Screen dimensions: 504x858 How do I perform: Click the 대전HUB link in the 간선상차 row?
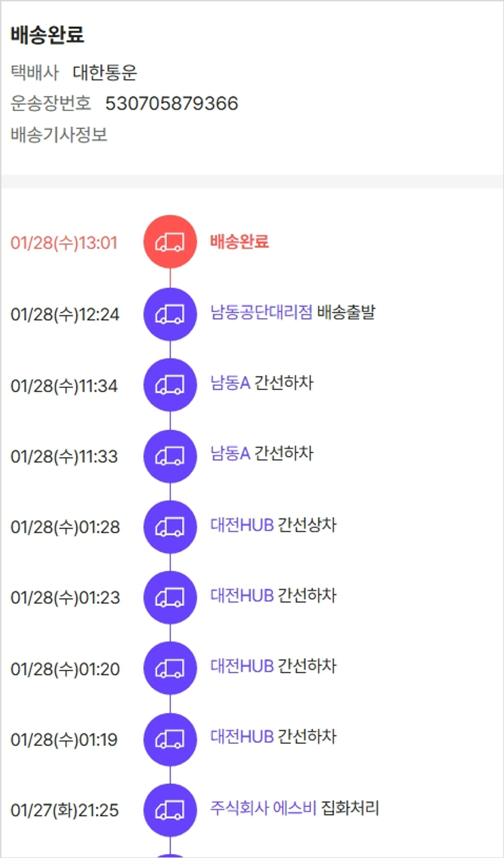click(242, 525)
